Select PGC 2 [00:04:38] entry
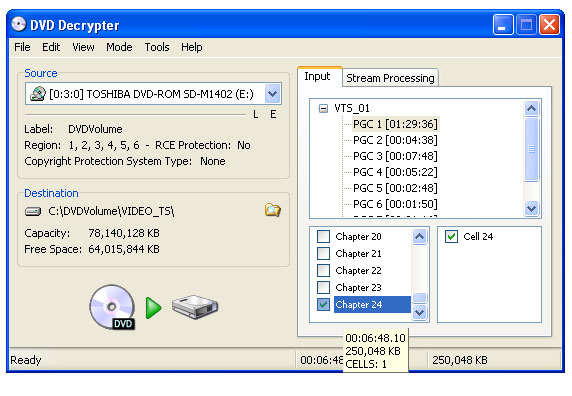 pyautogui.click(x=395, y=140)
